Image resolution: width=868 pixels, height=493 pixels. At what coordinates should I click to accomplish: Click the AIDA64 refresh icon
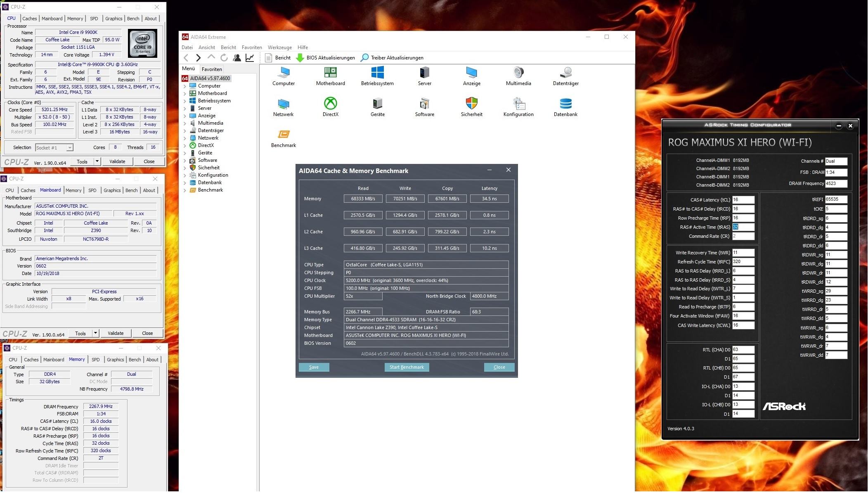click(224, 58)
